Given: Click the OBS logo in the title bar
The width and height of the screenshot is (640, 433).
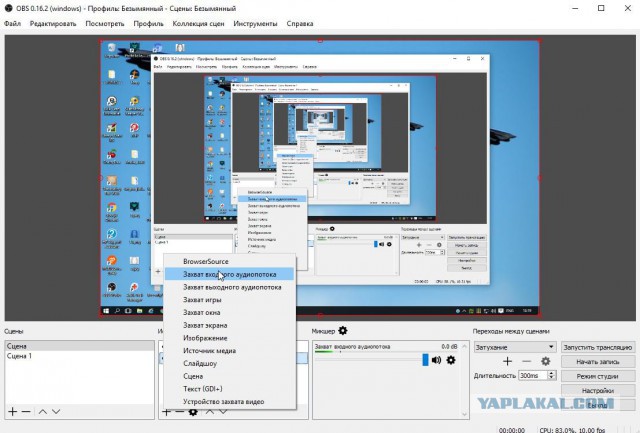Looking at the screenshot, I should [x=8, y=8].
